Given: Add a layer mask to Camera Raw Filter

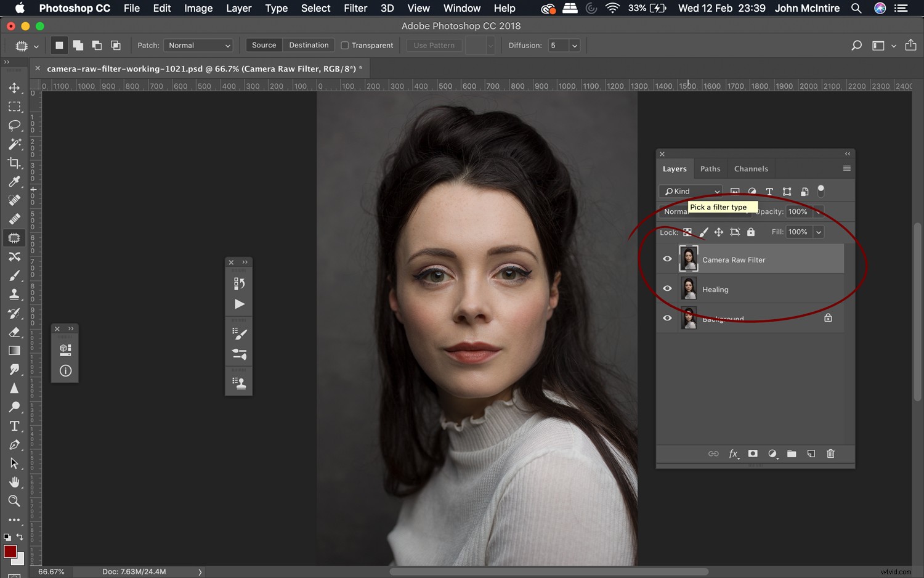Looking at the screenshot, I should 753,454.
